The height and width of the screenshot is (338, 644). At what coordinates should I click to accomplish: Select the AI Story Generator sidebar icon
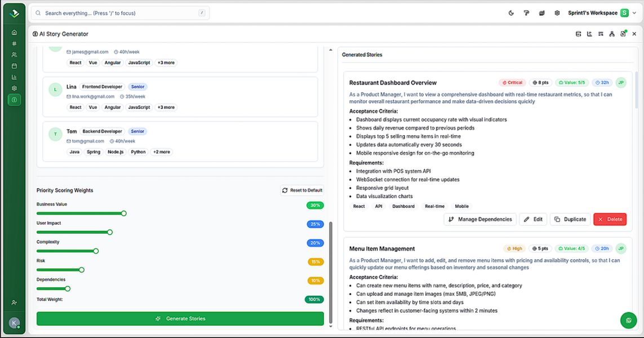click(15, 100)
